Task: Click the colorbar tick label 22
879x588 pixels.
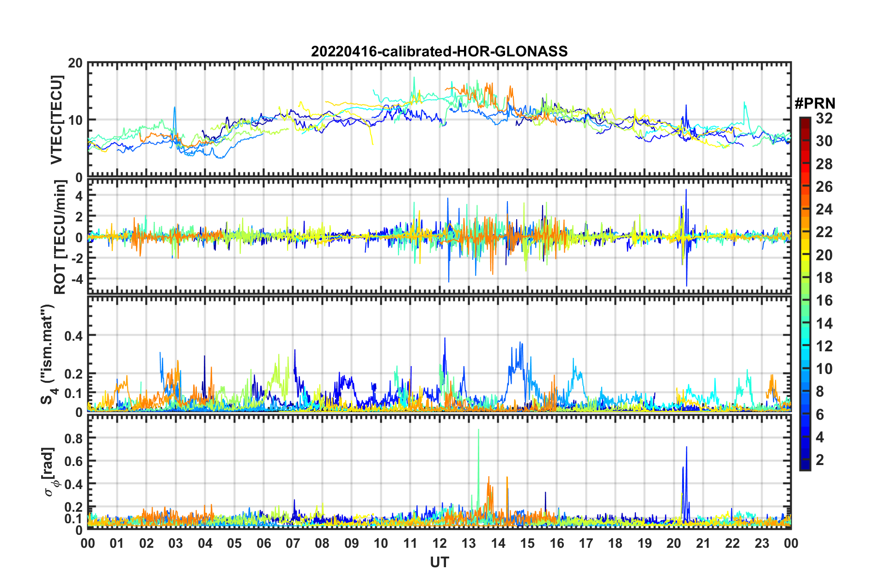Action: pos(824,232)
